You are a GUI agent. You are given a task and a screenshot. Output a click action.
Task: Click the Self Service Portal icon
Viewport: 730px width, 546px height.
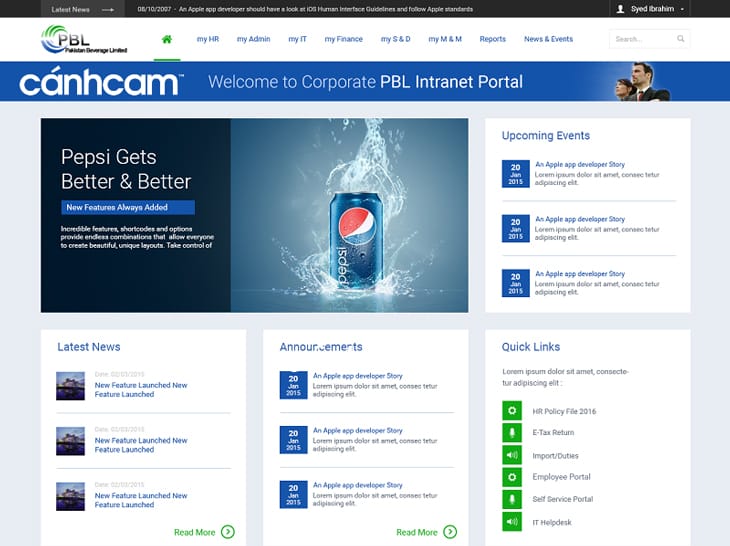[512, 499]
